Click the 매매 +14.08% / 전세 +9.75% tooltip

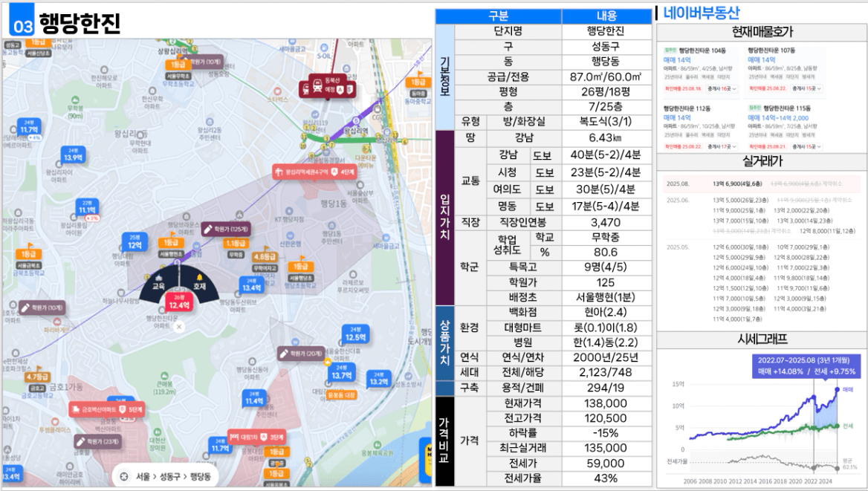pyautogui.click(x=806, y=366)
